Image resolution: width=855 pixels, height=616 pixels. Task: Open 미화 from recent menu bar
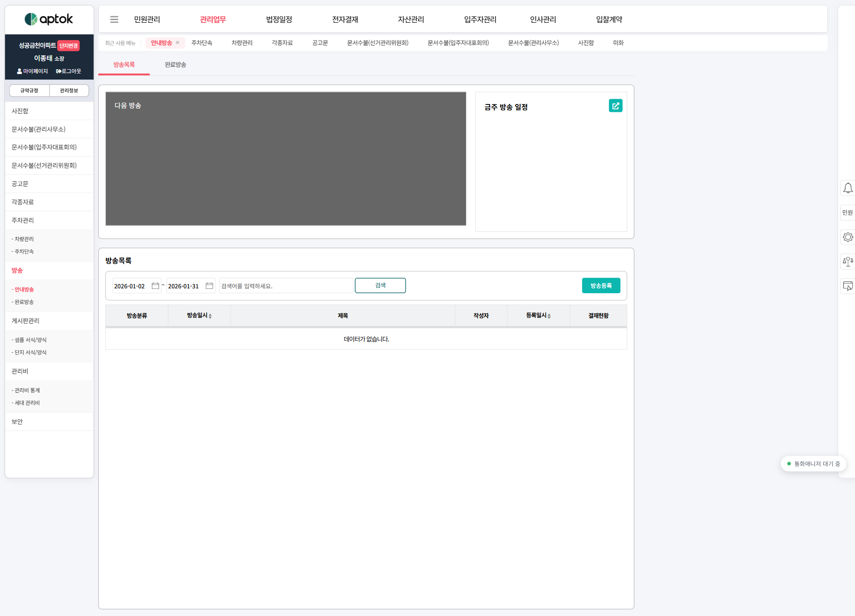[x=618, y=43]
